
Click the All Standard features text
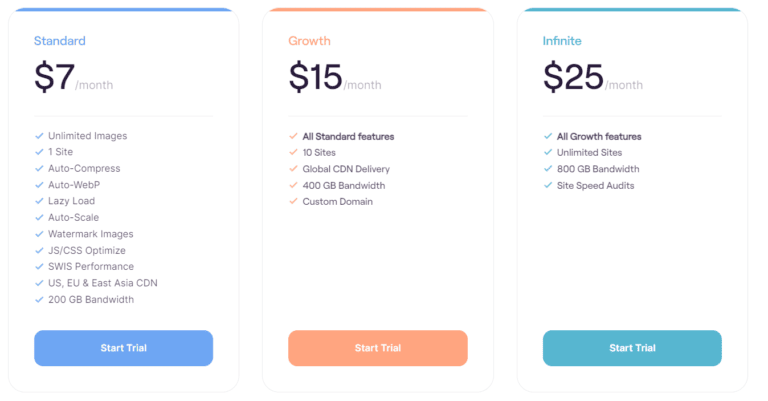click(348, 136)
